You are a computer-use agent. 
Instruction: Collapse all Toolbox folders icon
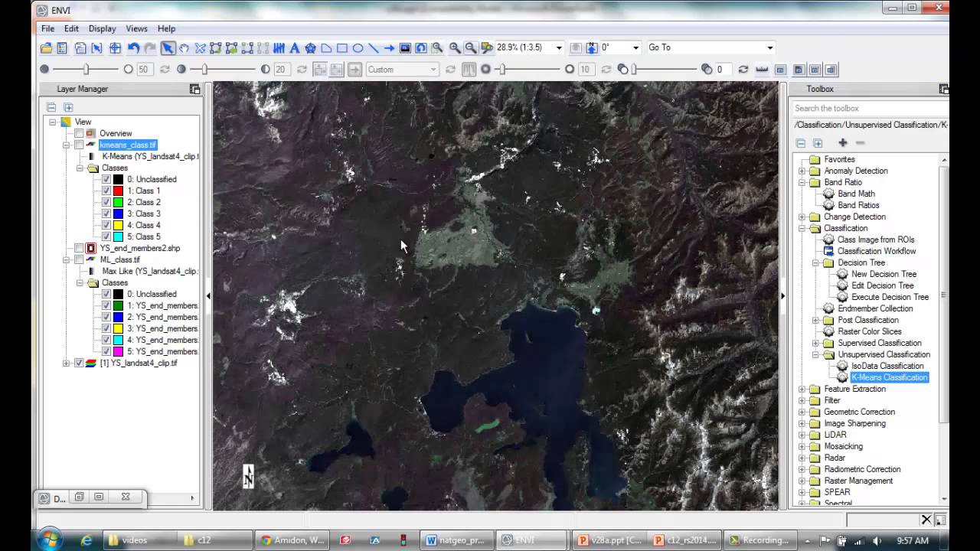pos(801,143)
